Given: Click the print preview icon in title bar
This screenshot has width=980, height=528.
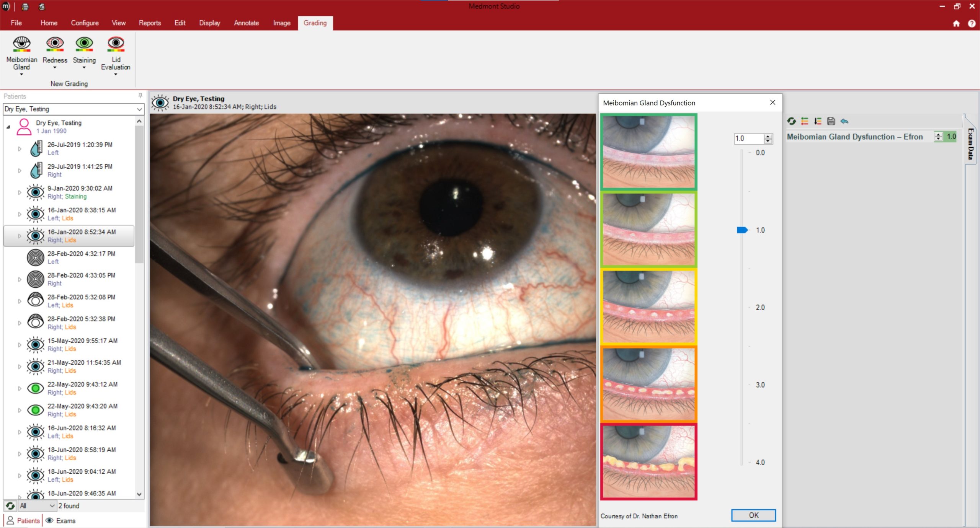Looking at the screenshot, I should (x=42, y=7).
